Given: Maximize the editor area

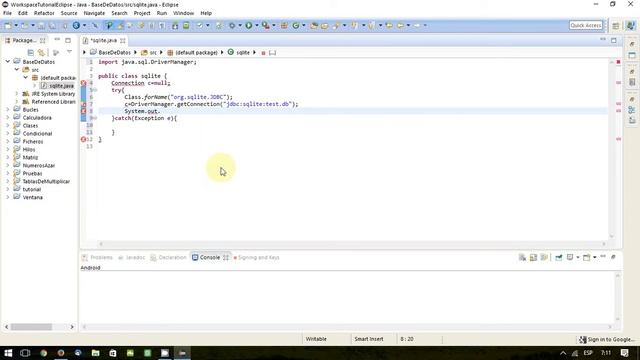Looking at the screenshot, I should (x=614, y=40).
